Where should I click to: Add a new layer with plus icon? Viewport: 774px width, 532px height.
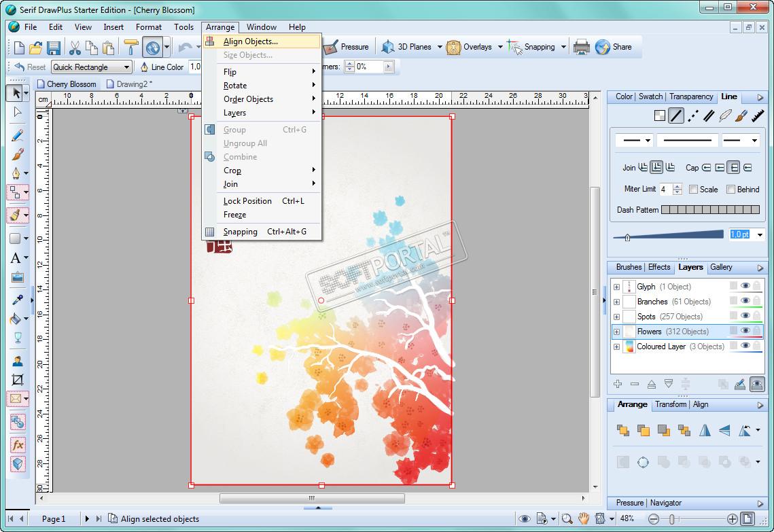618,384
